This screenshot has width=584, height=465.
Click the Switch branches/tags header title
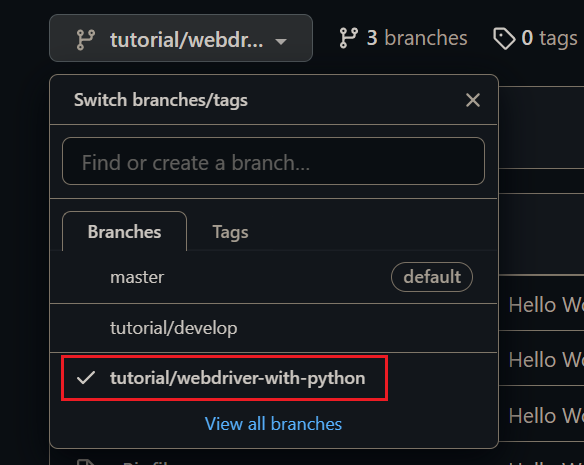(161, 100)
